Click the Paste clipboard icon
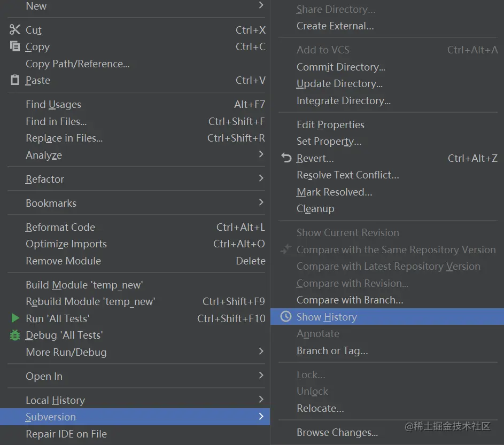The width and height of the screenshot is (504, 445). (15, 80)
